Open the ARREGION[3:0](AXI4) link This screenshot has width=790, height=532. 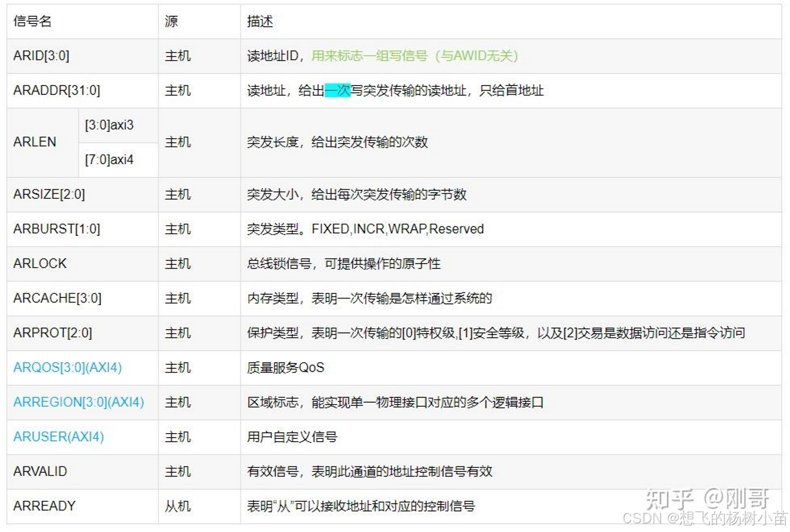click(78, 402)
